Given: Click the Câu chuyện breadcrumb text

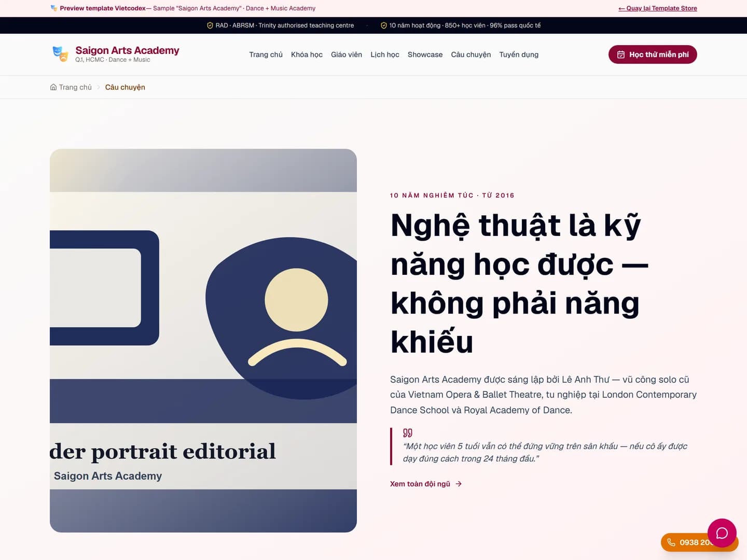Looking at the screenshot, I should pos(125,87).
